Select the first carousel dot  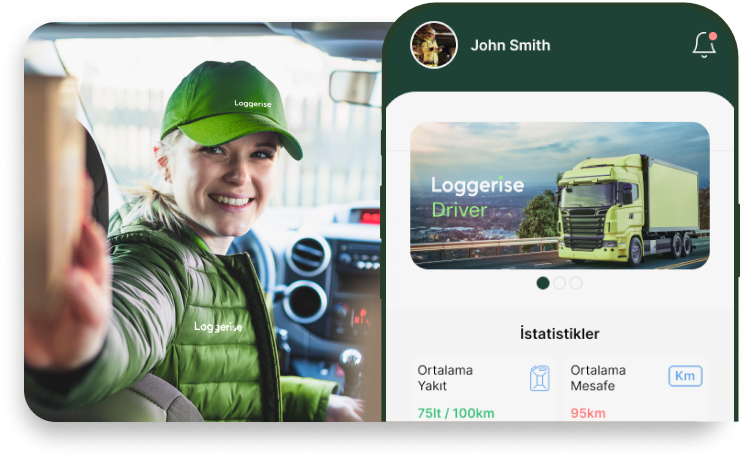543,283
